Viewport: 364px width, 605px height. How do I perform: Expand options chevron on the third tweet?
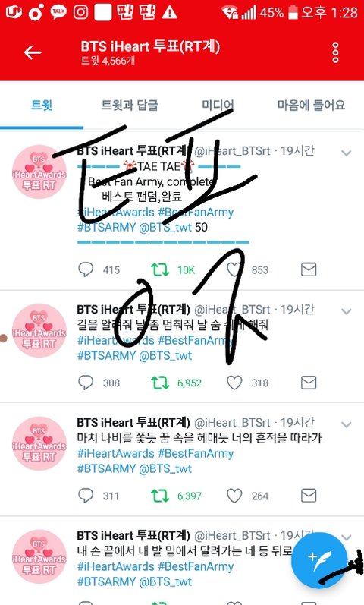(347, 424)
